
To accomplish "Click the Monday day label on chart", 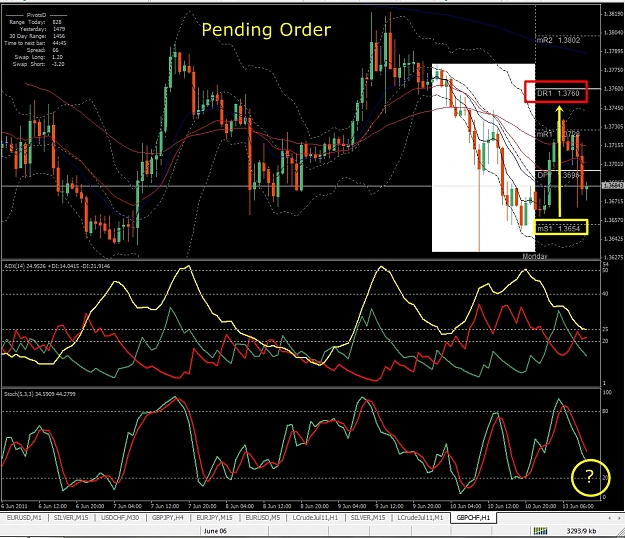I will click(x=535, y=256).
